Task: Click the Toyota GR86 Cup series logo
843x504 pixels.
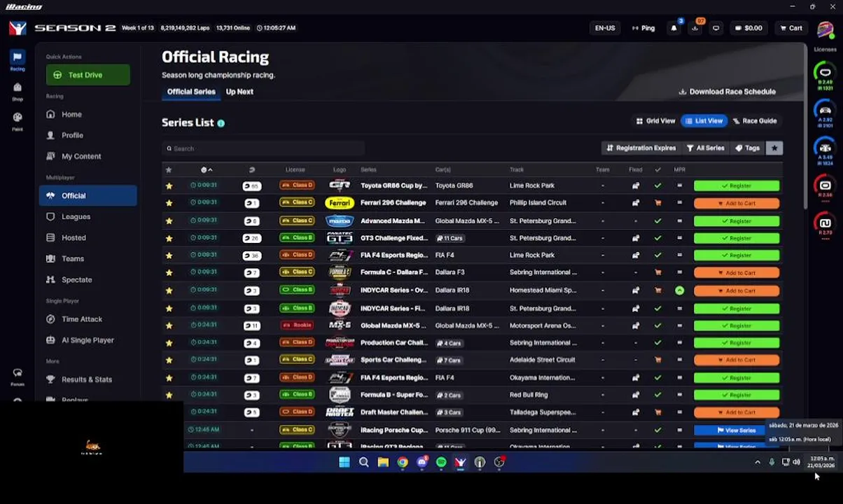Action: (340, 185)
